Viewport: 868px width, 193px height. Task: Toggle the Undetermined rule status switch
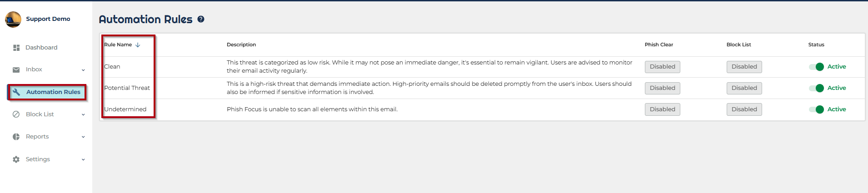click(817, 109)
